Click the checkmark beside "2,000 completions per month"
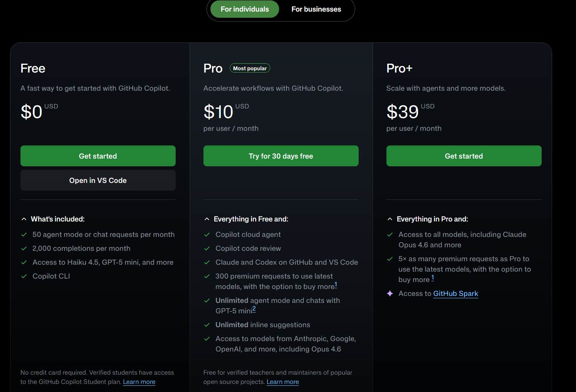The width and height of the screenshot is (576, 392). tap(24, 248)
